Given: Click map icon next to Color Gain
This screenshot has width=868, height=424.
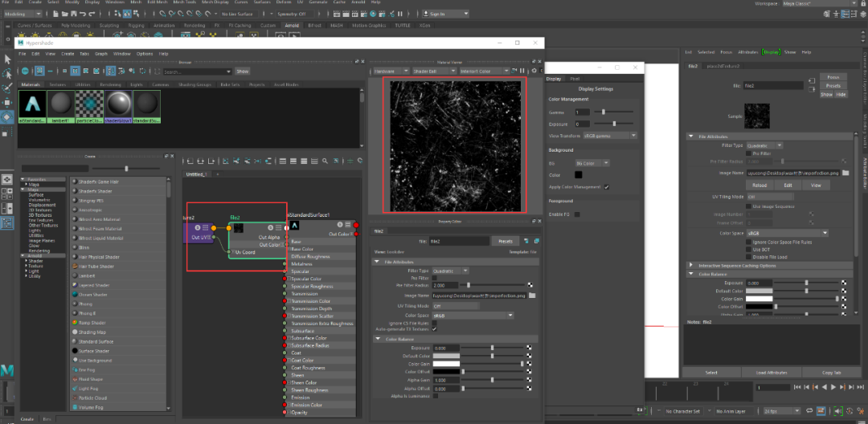Looking at the screenshot, I should [x=530, y=364].
